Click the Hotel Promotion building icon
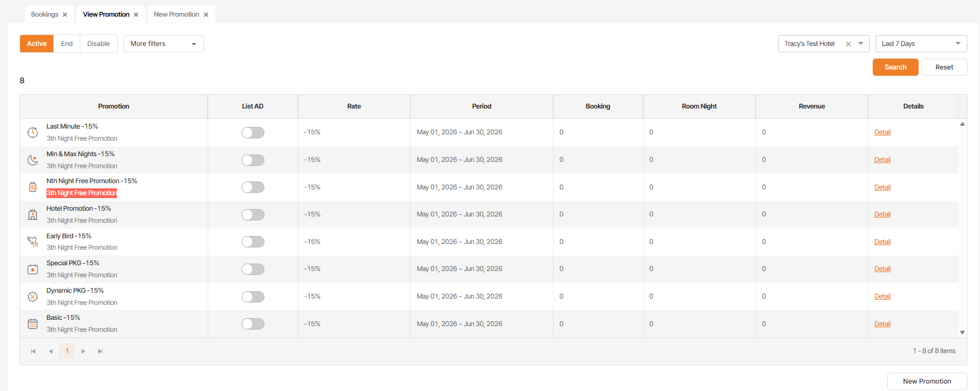Viewport: 980px width, 391px height. pyautogui.click(x=33, y=215)
